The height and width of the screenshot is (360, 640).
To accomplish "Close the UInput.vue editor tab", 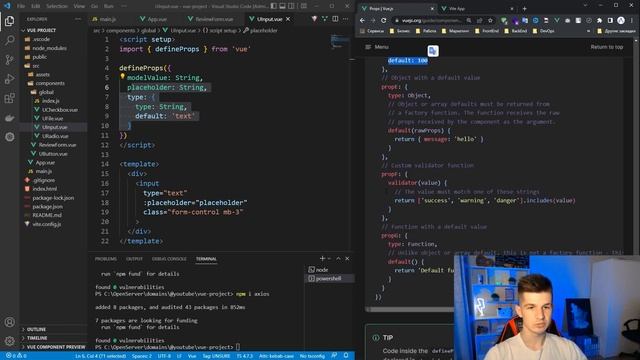I will click(288, 19).
